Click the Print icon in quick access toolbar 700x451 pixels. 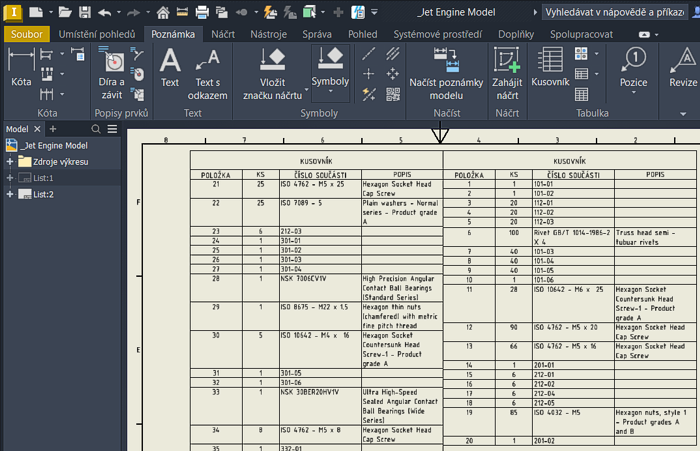pyautogui.click(x=202, y=13)
